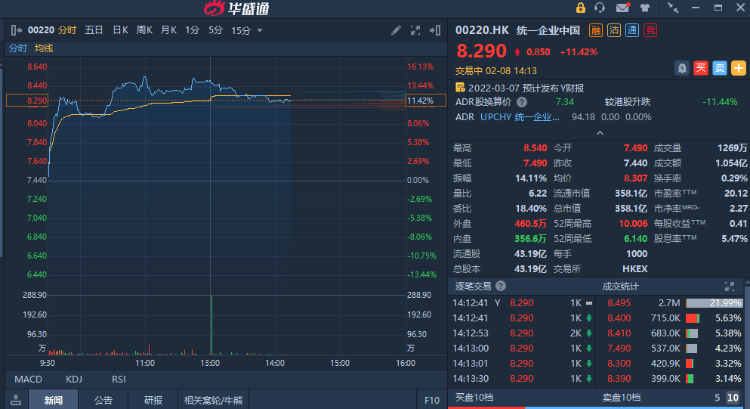Toggle the 分时 line display
The height and width of the screenshot is (409, 750).
(x=18, y=48)
